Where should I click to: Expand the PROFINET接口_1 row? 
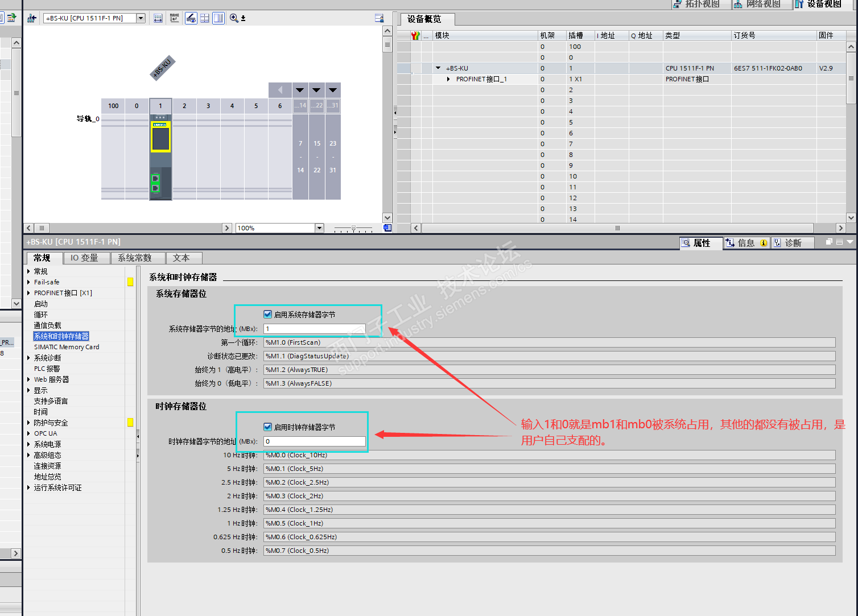[x=449, y=79]
